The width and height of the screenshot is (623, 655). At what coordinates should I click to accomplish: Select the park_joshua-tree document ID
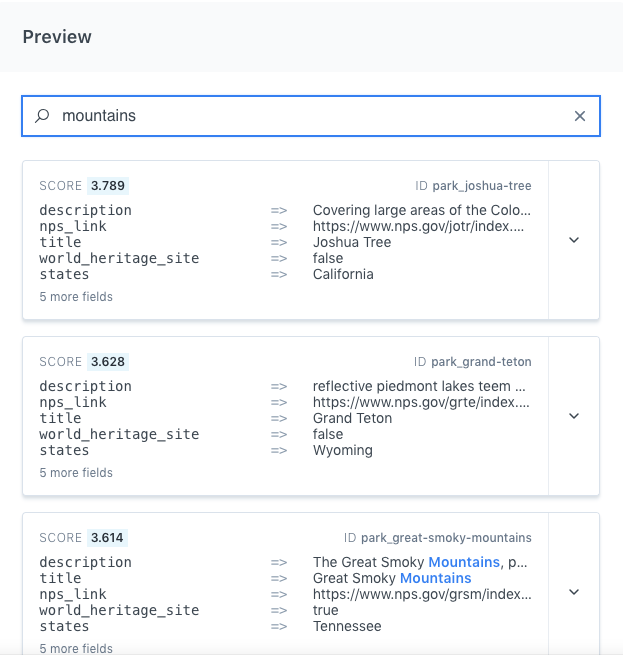point(481,186)
